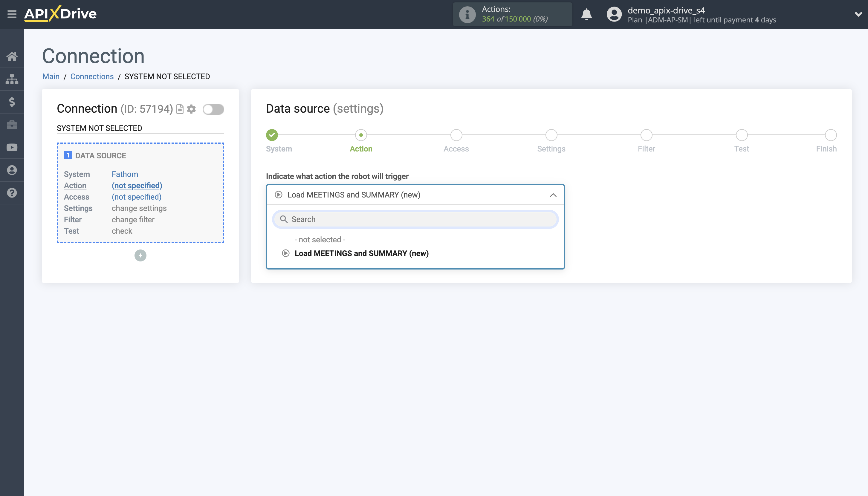Expand the account menu chevron top-right
The image size is (868, 496).
point(858,14)
